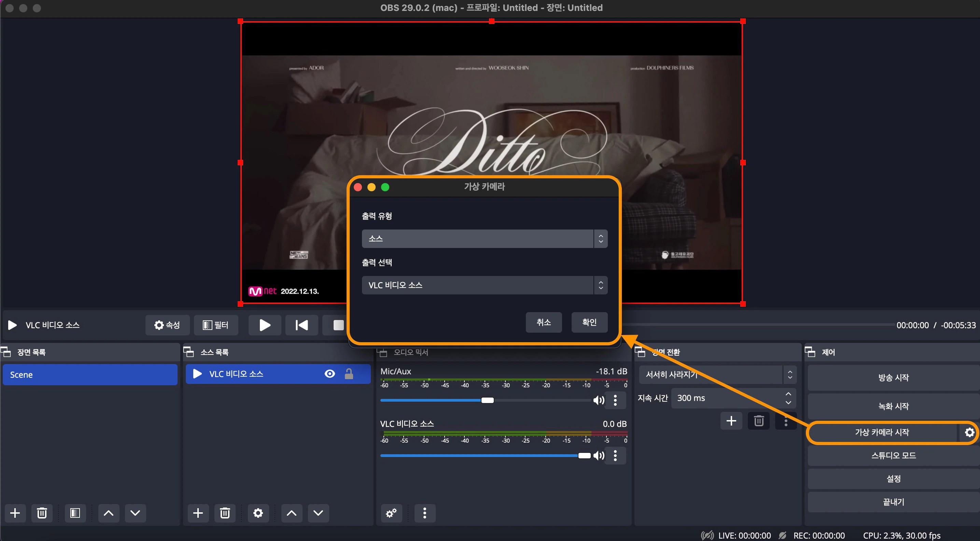Add a new scene with the plus icon
The width and height of the screenshot is (980, 541).
[x=15, y=513]
